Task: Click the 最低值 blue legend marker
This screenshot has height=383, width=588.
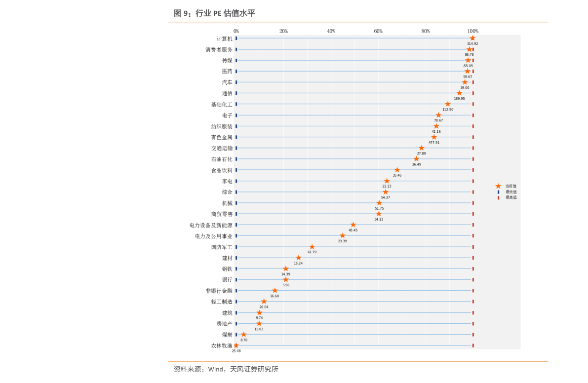Action: (498, 192)
